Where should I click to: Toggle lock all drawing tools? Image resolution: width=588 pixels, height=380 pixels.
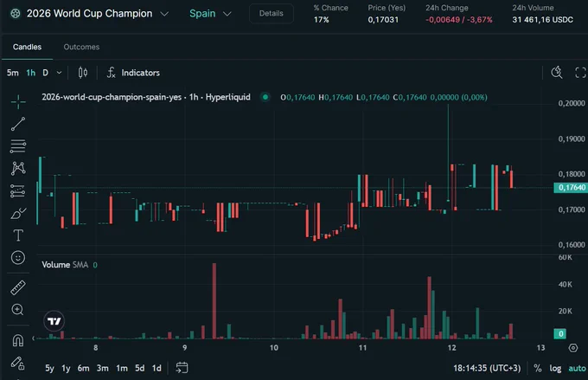[x=18, y=363]
